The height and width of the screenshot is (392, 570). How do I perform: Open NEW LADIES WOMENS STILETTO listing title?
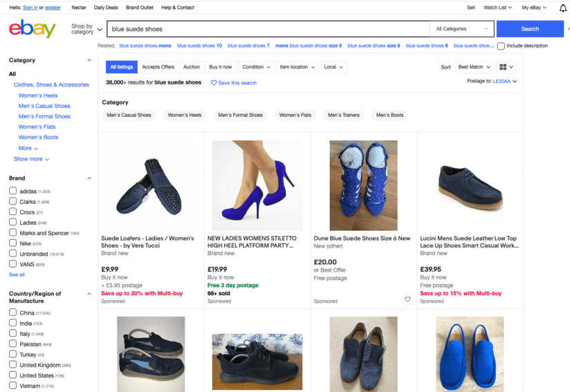coord(252,242)
